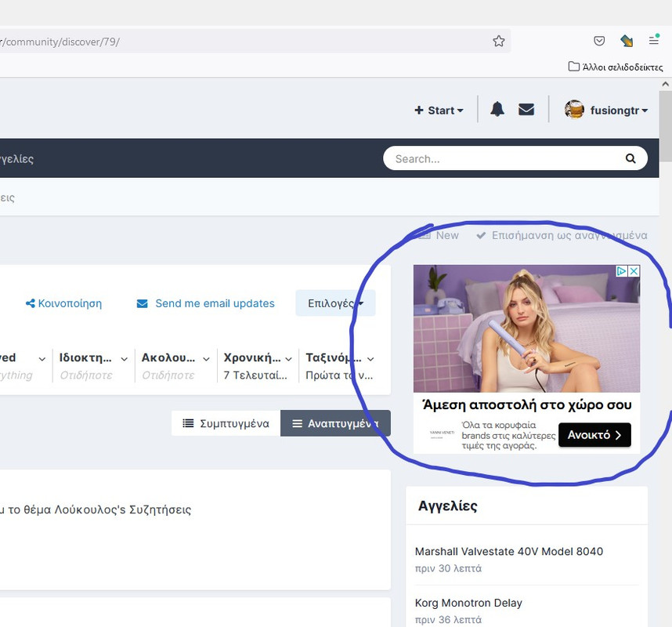Image resolution: width=672 pixels, height=627 pixels.
Task: Expand the Χρονική... filter dropdown
Action: (x=258, y=366)
